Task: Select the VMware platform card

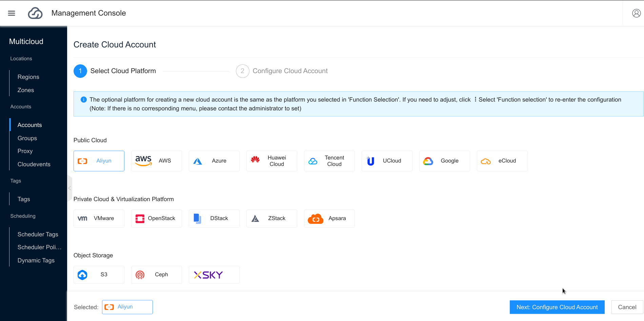Action: click(99, 218)
